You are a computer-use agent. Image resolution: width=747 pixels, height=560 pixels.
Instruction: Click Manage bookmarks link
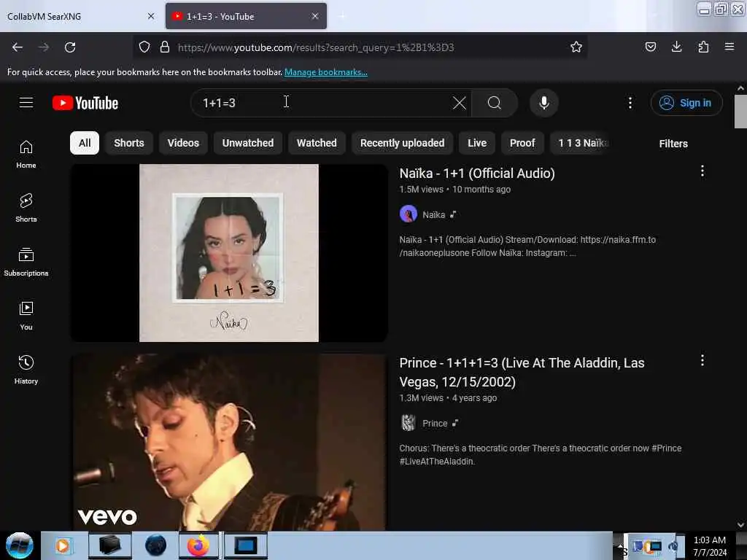326,72
